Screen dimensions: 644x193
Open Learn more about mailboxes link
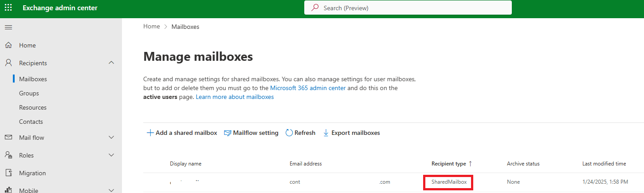(235, 97)
